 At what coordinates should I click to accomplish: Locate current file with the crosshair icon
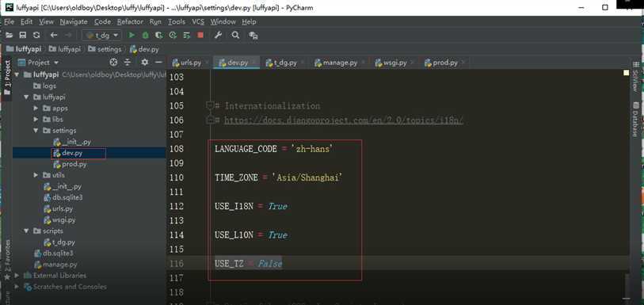(114, 62)
